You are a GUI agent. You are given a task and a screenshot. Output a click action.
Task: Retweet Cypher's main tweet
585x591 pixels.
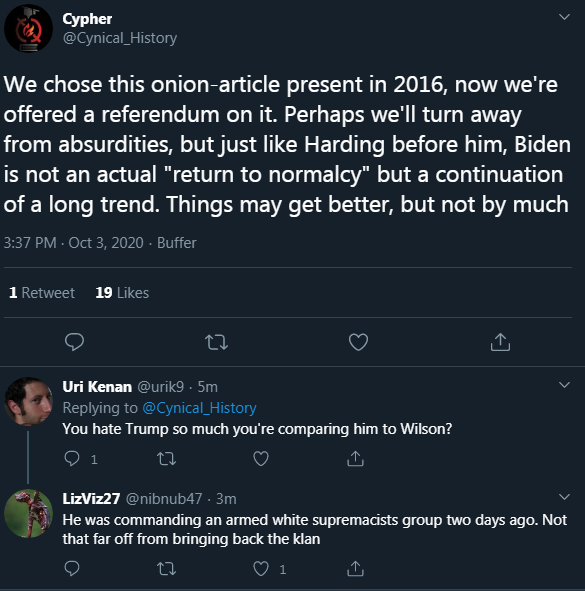point(216,342)
